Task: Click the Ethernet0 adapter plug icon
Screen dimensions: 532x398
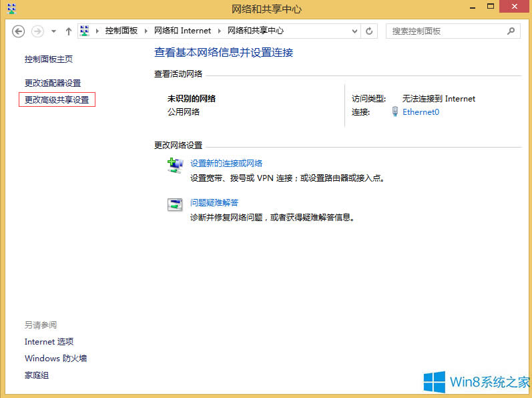Action: pyautogui.click(x=395, y=112)
